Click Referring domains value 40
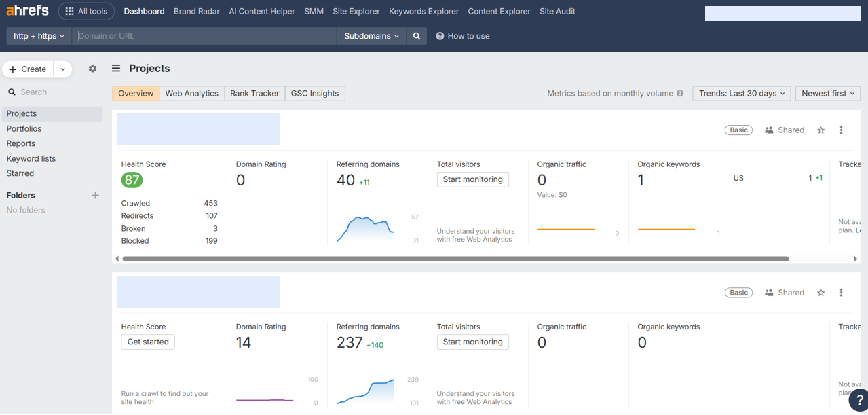The width and height of the screenshot is (868, 415). [345, 180]
